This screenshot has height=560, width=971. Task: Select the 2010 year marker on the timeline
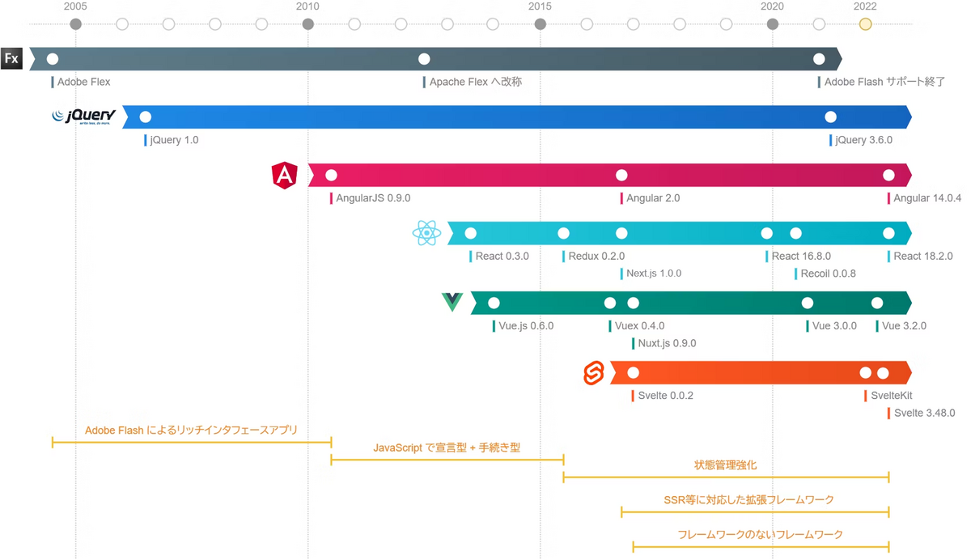[308, 24]
